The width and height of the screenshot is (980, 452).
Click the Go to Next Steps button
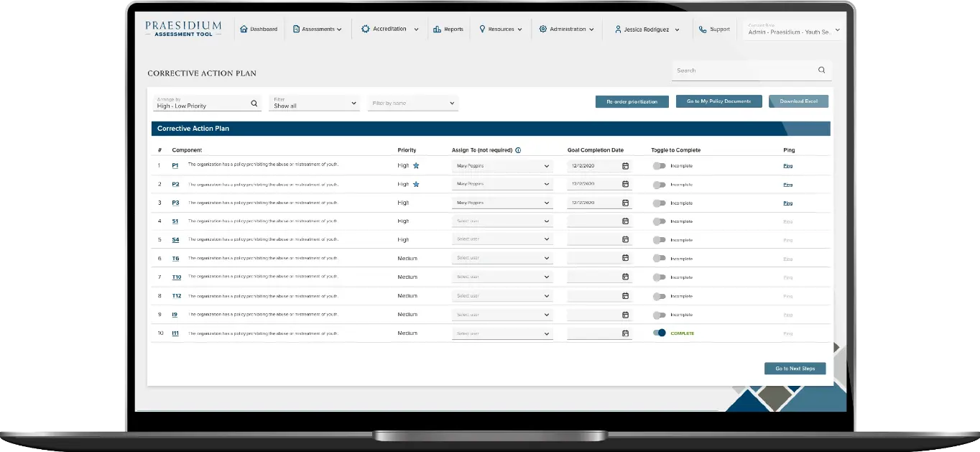(795, 369)
